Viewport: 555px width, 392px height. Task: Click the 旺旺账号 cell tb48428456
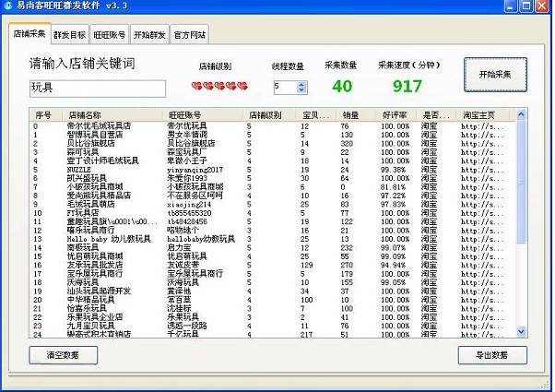pos(187,221)
